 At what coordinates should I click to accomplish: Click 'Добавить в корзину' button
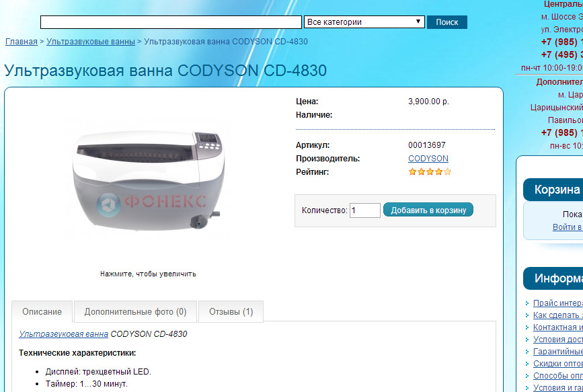click(x=428, y=210)
